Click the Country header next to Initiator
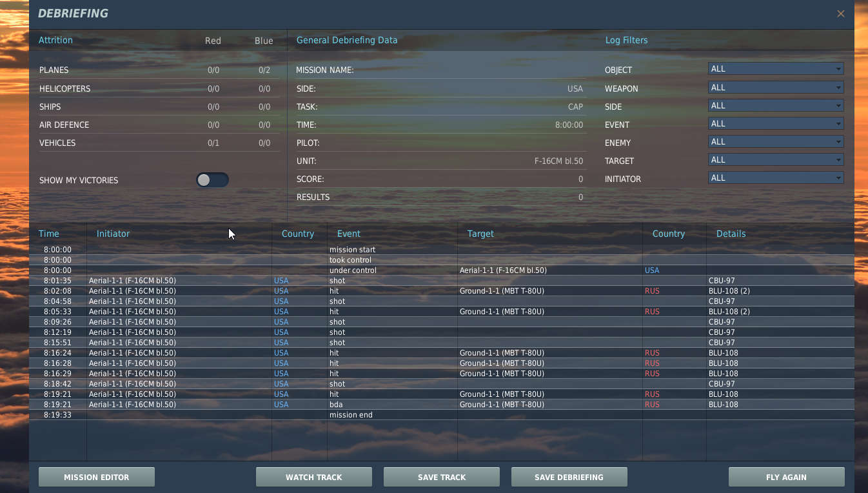This screenshot has width=868, height=493. (x=298, y=234)
